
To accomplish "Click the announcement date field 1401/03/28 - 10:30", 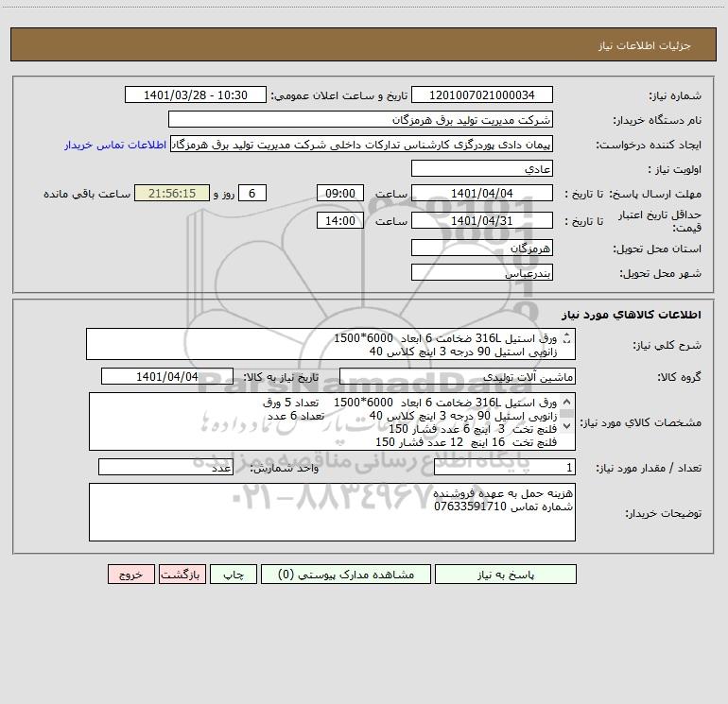I will point(196,95).
